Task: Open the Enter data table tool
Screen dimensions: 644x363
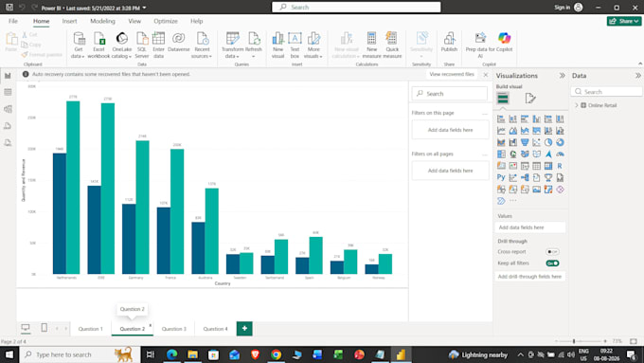Action: [158, 45]
